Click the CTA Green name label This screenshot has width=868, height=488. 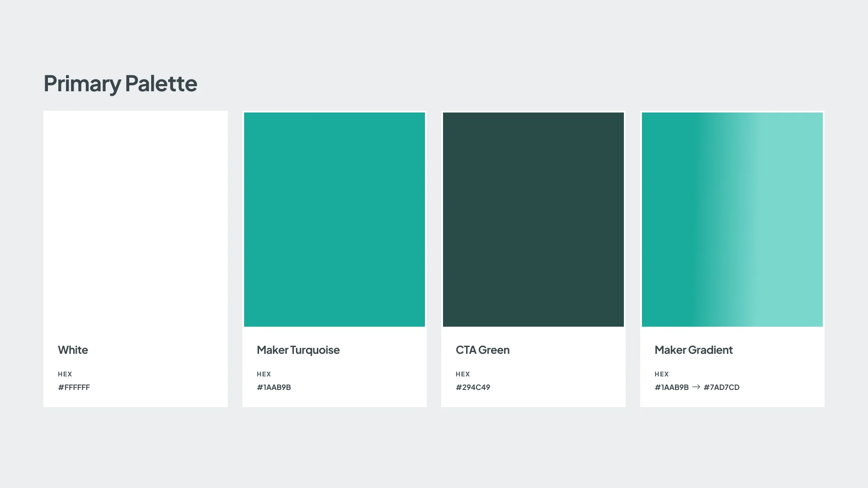482,350
